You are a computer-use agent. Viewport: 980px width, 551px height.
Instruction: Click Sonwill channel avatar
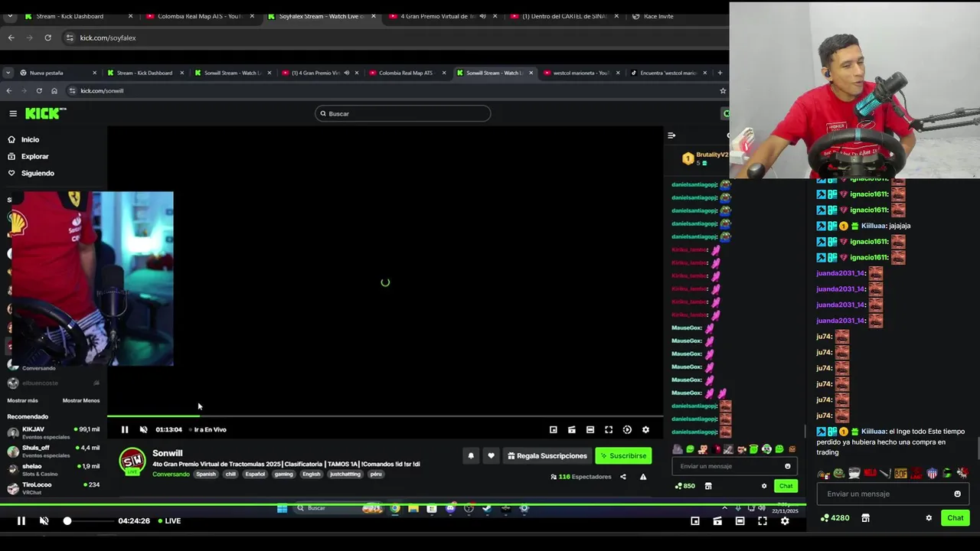pos(132,461)
